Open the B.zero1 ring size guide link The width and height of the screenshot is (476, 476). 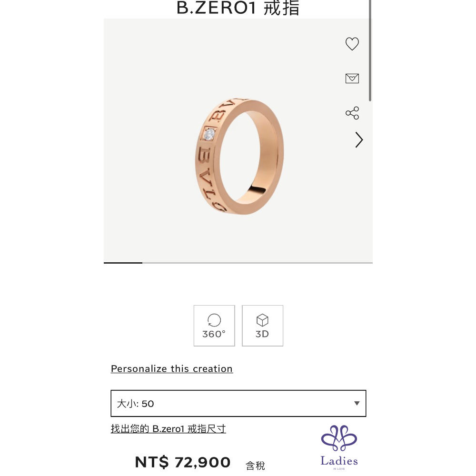tap(169, 429)
